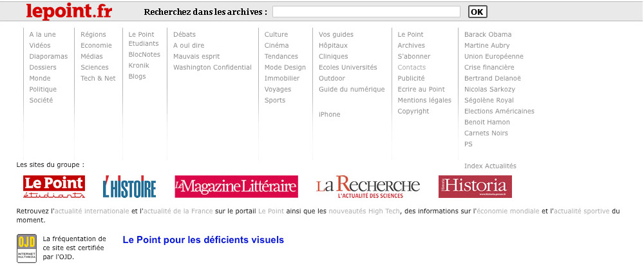Open the Hôpitaux guide
644x274 pixels.
333,45
